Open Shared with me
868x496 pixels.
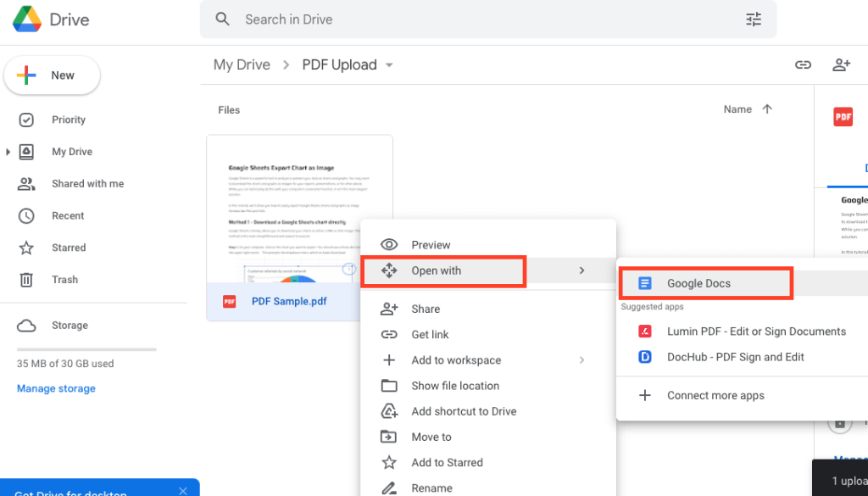click(87, 184)
